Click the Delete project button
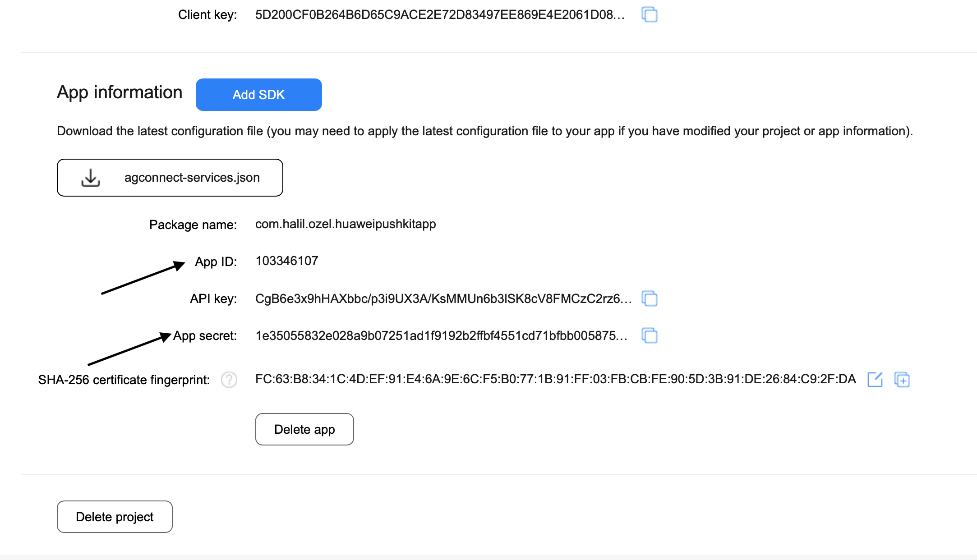977x560 pixels. pyautogui.click(x=115, y=517)
